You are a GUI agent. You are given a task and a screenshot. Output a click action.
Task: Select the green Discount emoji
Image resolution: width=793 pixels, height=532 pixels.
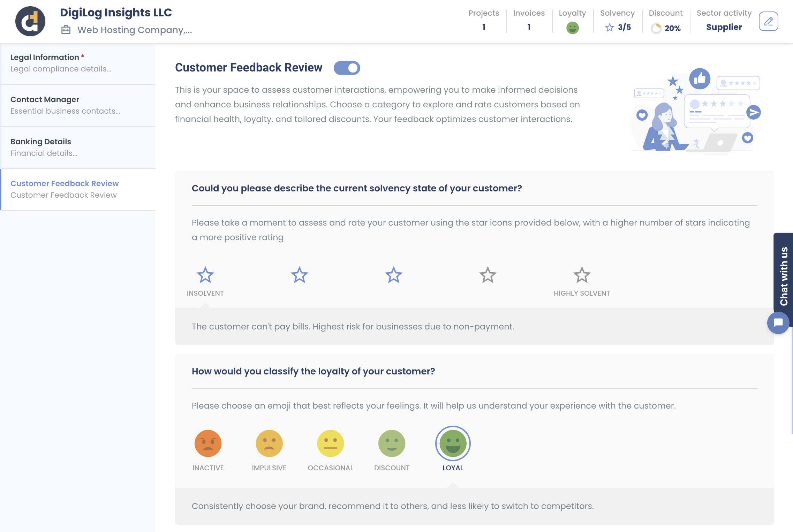tap(391, 443)
